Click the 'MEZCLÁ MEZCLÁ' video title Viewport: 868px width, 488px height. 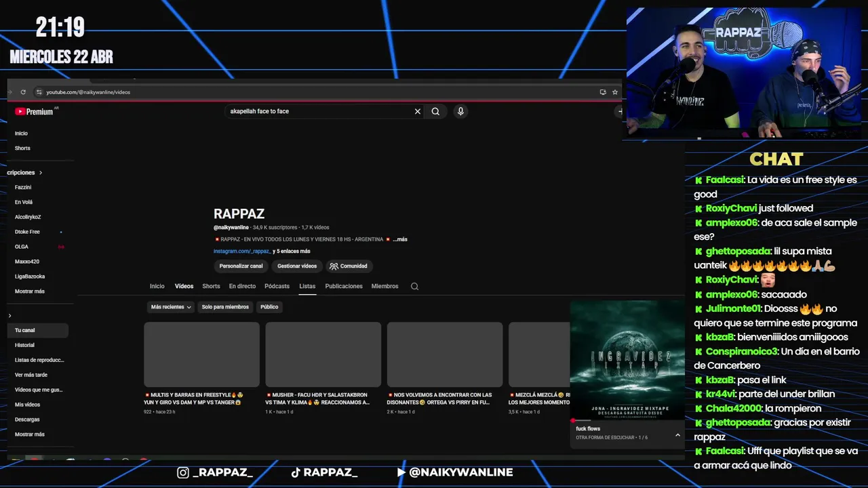tap(540, 399)
